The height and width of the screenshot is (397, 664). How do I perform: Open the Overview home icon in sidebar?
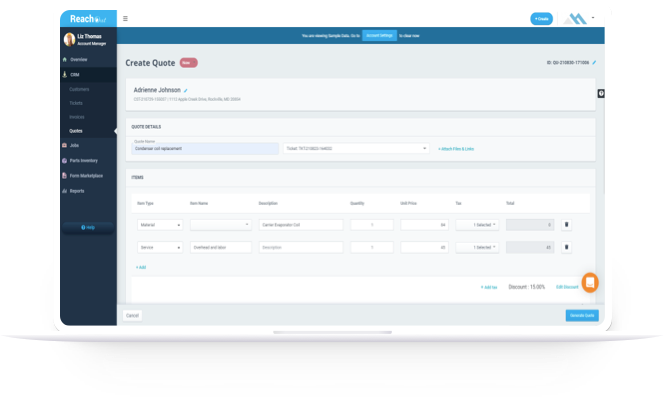[65, 60]
